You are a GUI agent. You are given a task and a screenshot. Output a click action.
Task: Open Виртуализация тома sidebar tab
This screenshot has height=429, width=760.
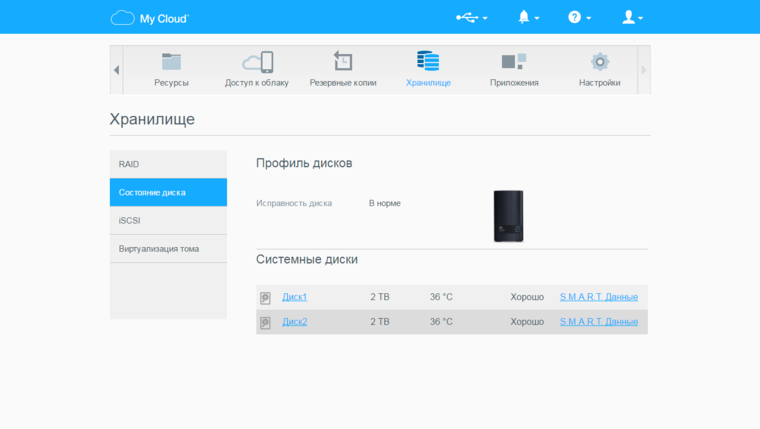pyautogui.click(x=168, y=249)
